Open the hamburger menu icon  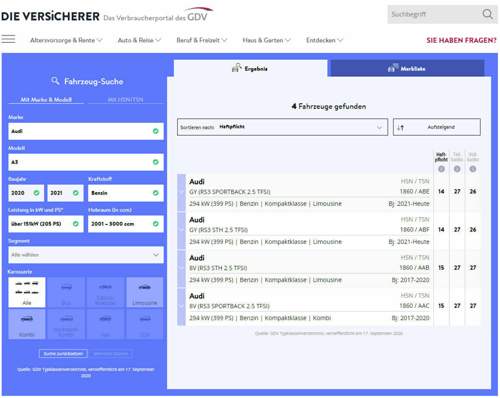click(8, 39)
